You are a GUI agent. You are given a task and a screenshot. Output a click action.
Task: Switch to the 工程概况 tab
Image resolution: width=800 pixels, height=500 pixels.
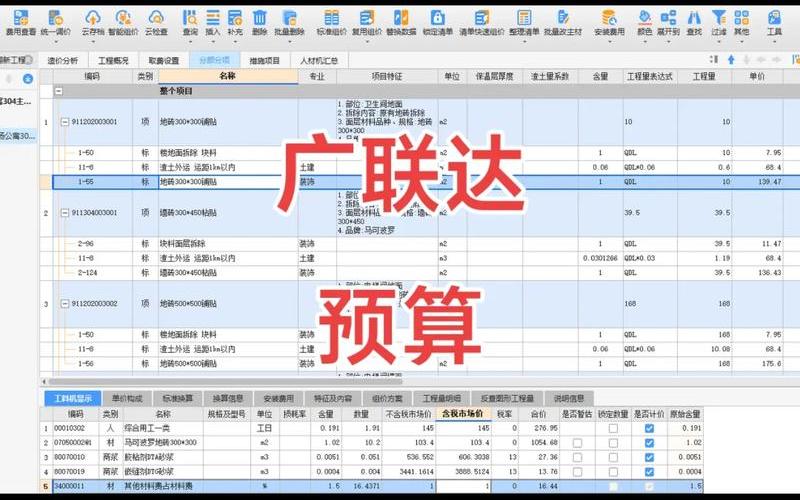[x=113, y=60]
